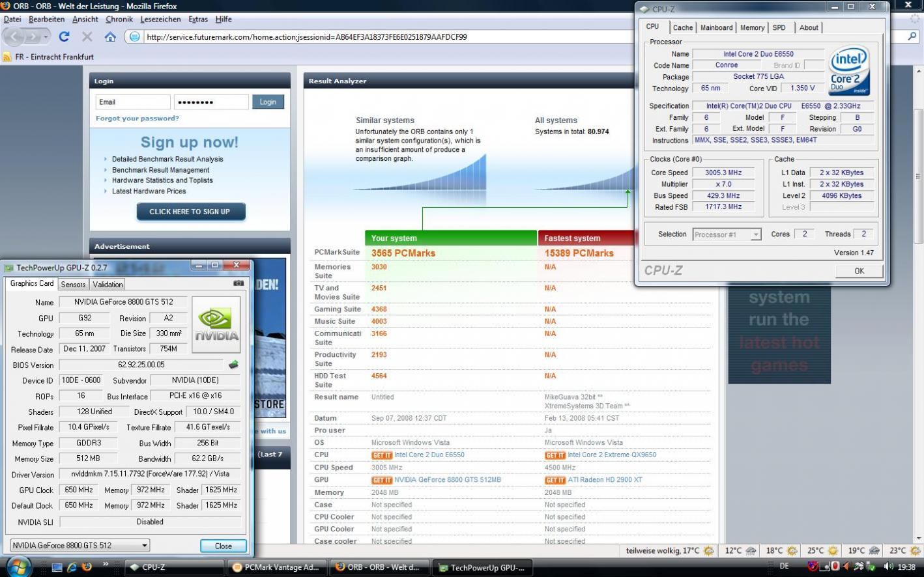This screenshot has width=924, height=577.
Task: Click the 15389 PCMarks fastest score
Action: 579,253
